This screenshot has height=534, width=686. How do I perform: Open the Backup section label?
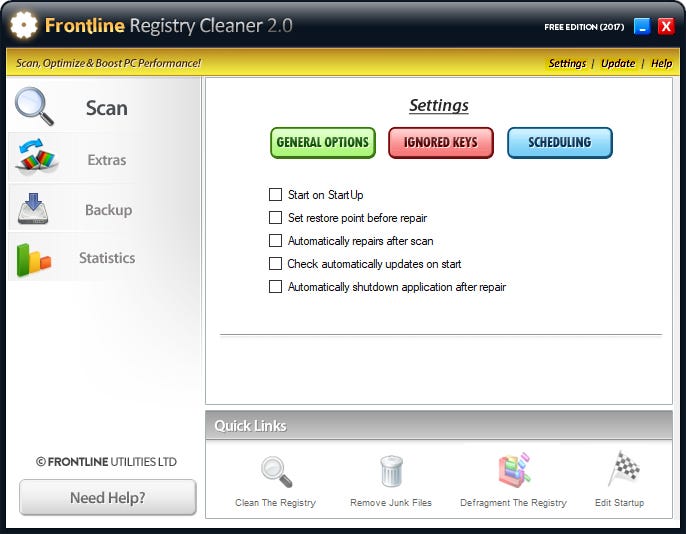tap(108, 210)
